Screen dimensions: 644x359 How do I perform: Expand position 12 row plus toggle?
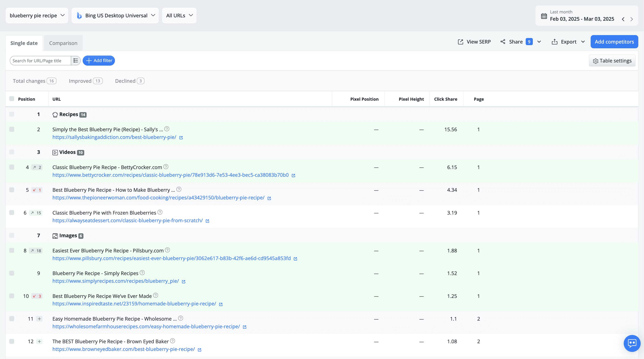click(39, 342)
